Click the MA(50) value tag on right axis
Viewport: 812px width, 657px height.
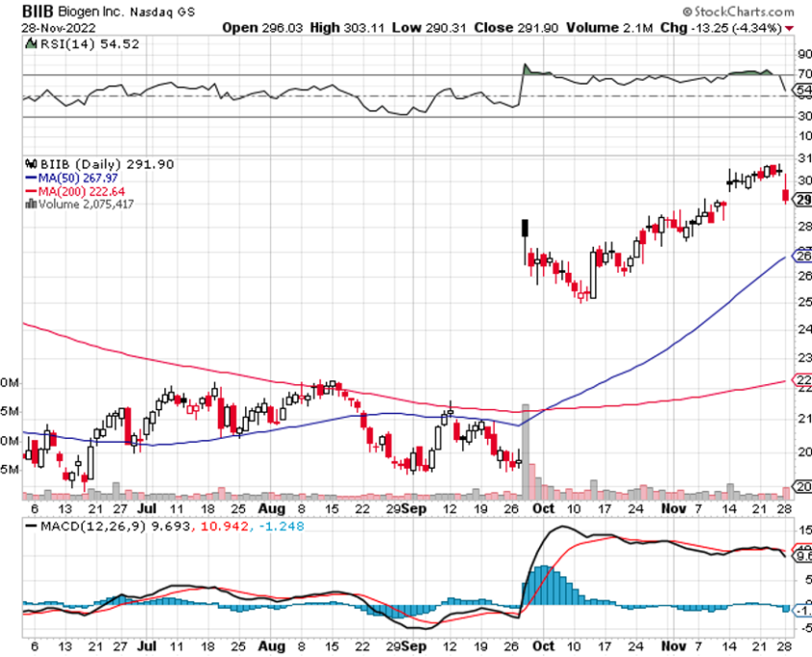pyautogui.click(x=800, y=255)
